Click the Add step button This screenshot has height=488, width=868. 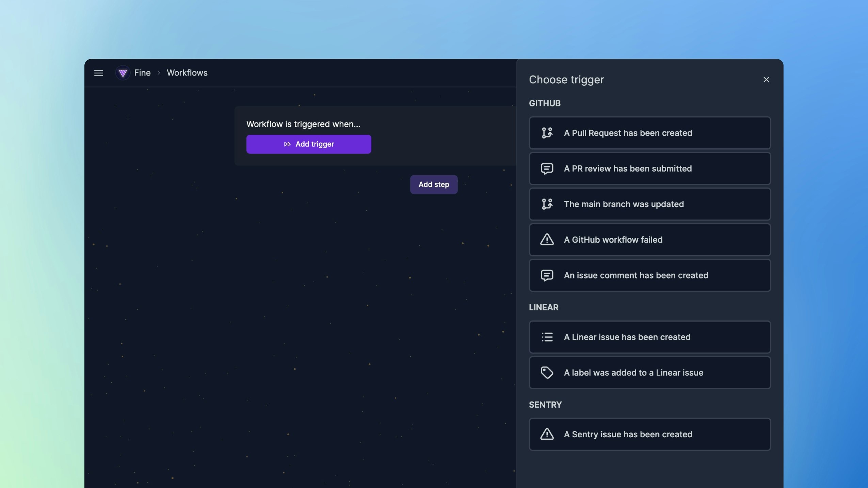coord(434,184)
